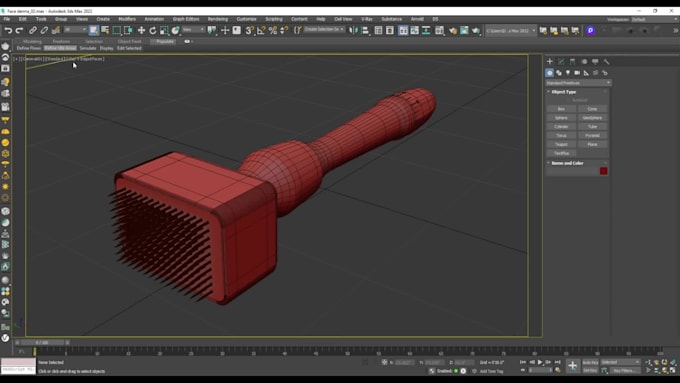Click the Select and Place icon
This screenshot has height=383, width=680.
(x=176, y=30)
